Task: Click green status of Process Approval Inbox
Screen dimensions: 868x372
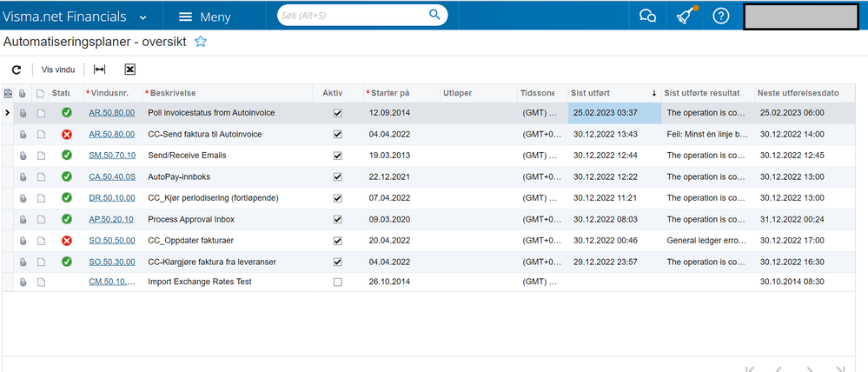Action: [x=67, y=219]
